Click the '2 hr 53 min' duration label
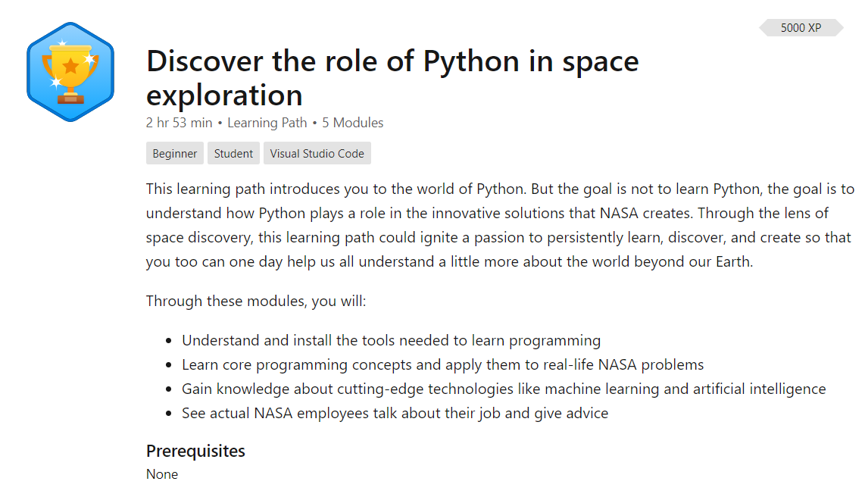 pyautogui.click(x=179, y=122)
